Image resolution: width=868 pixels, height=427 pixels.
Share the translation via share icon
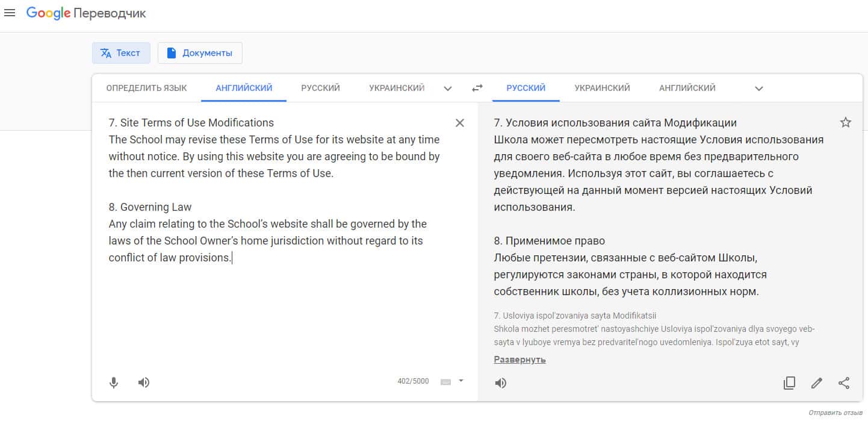pyautogui.click(x=844, y=383)
